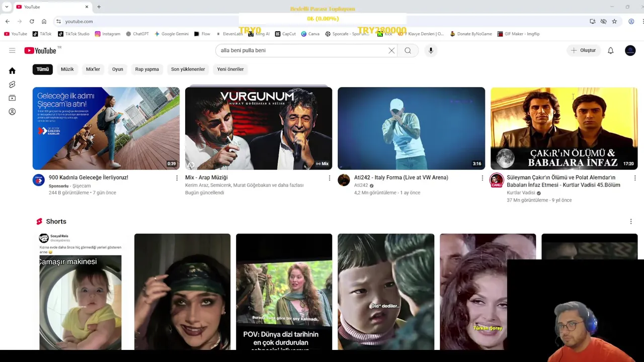Image resolution: width=644 pixels, height=362 pixels.
Task: Open the Şişecam sponsored video thumbnail
Action: click(x=106, y=128)
